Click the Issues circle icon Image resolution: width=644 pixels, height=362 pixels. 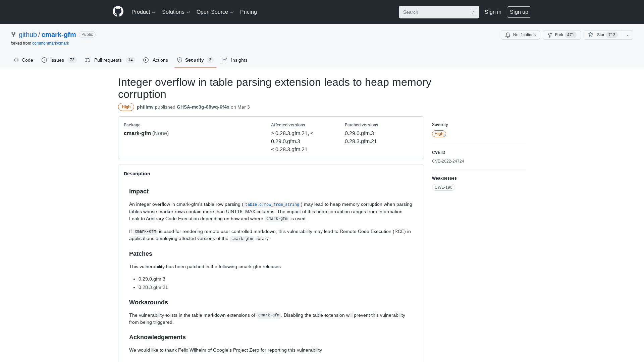pos(44,60)
